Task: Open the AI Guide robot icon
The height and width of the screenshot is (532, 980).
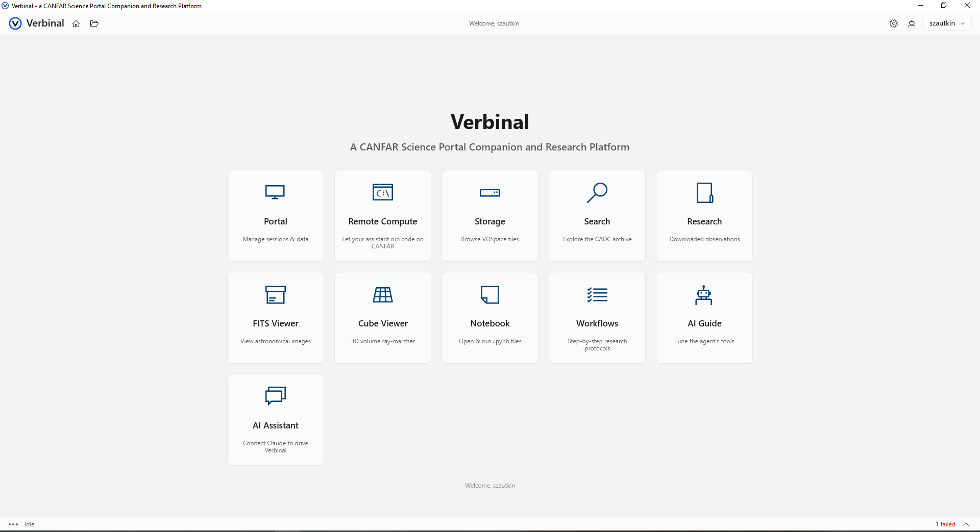Action: coord(704,295)
